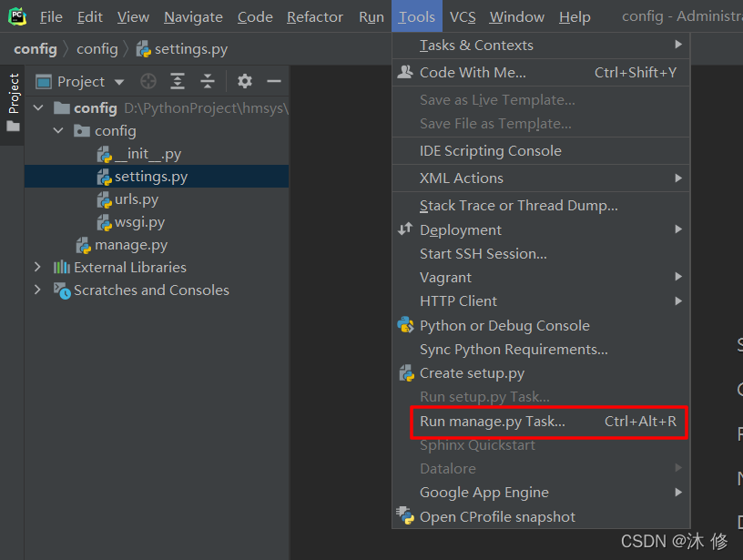Click the __init__.py file icon in tree

pyautogui.click(x=104, y=155)
